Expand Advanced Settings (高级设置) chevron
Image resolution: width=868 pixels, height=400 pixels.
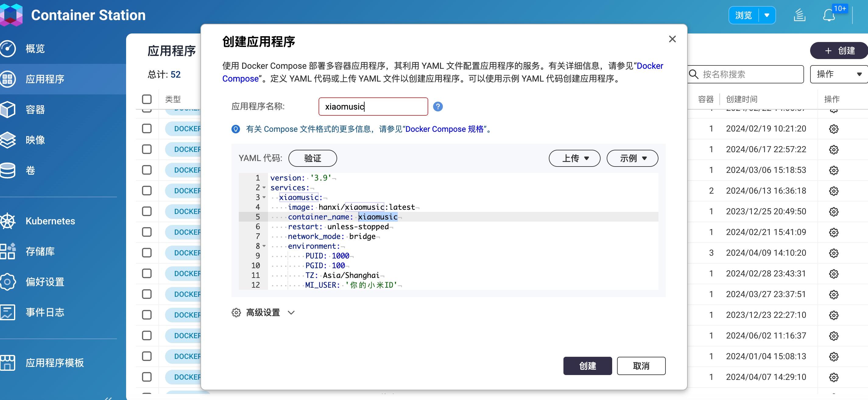(291, 312)
